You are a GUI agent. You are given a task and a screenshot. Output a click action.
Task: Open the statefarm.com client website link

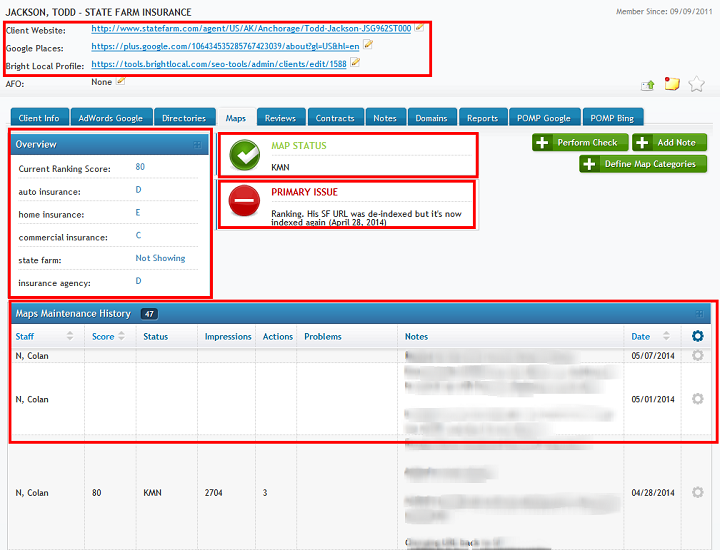pos(251,28)
